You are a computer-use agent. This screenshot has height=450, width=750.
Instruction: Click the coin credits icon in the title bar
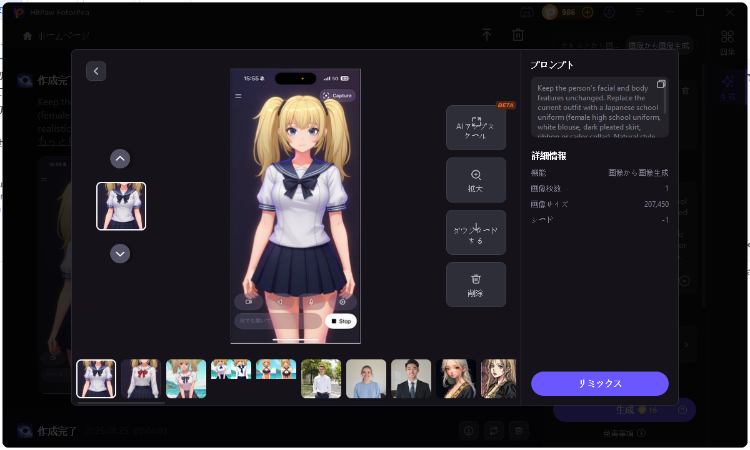coord(550,12)
